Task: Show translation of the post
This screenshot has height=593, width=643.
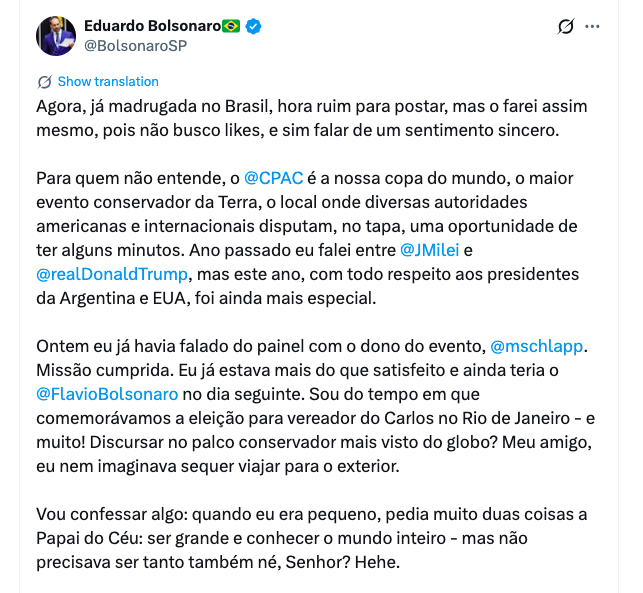Action: click(x=108, y=81)
